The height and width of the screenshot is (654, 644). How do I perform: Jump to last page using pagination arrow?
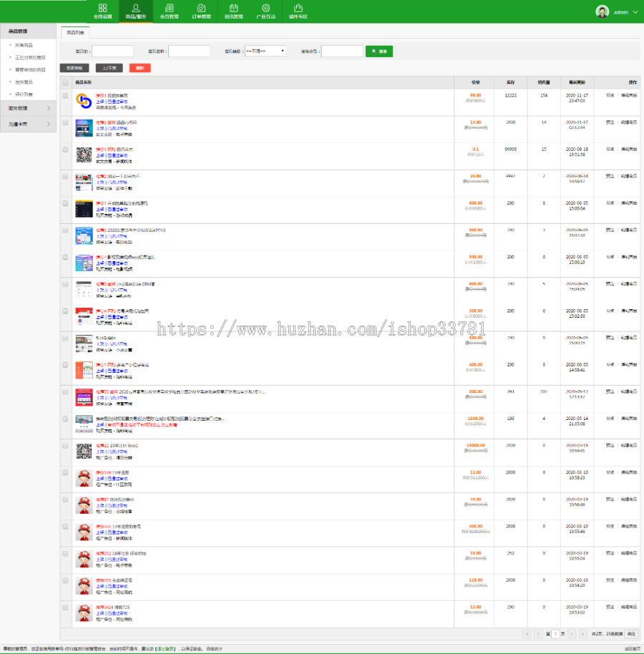[x=582, y=634]
